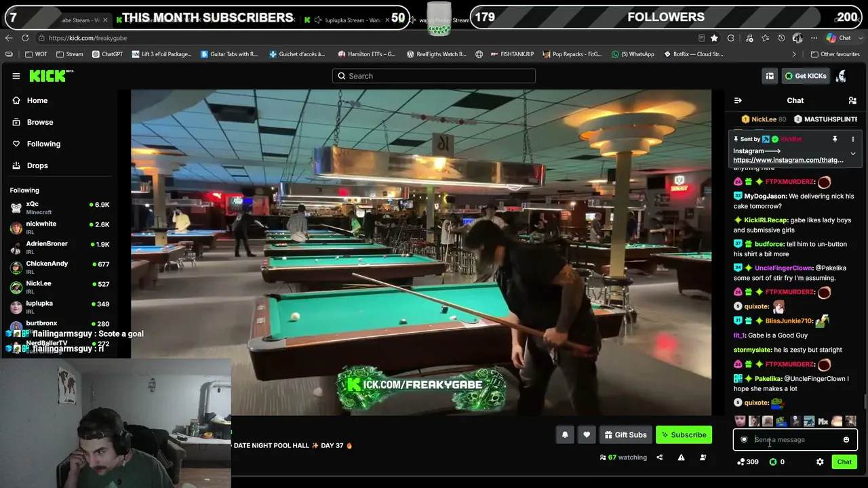Click NickLee in chat leaderboard
Image resolution: width=868 pixels, height=488 pixels.
(764, 119)
